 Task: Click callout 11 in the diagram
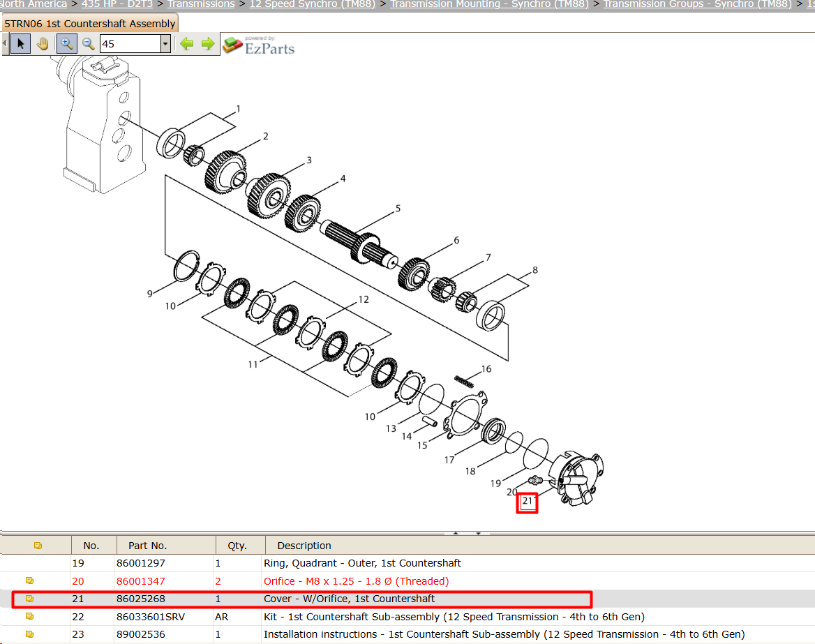(253, 364)
